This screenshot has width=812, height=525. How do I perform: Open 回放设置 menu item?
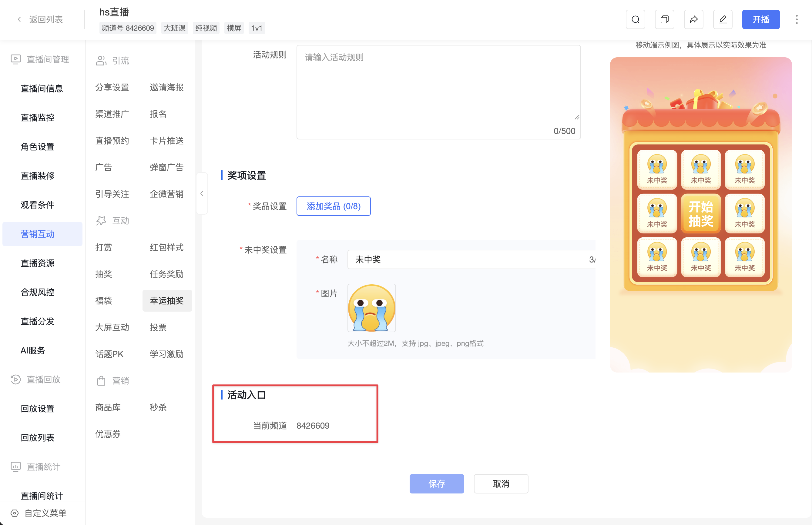[x=38, y=409]
